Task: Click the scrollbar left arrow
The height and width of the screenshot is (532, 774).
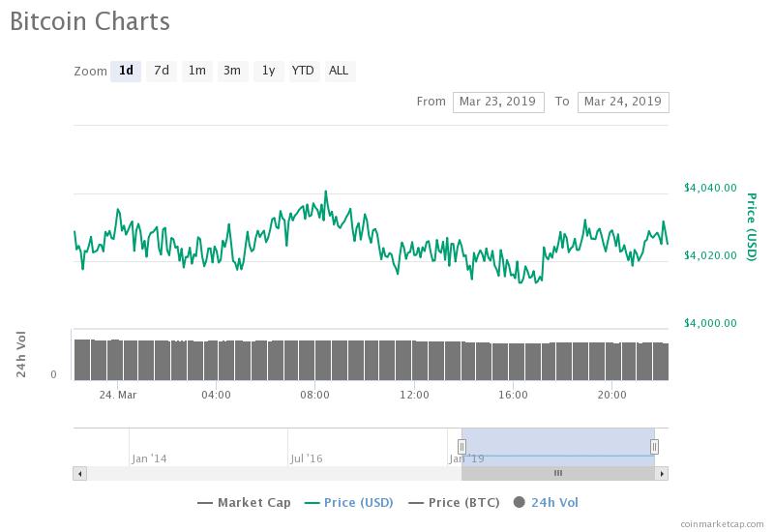Action: 79,473
